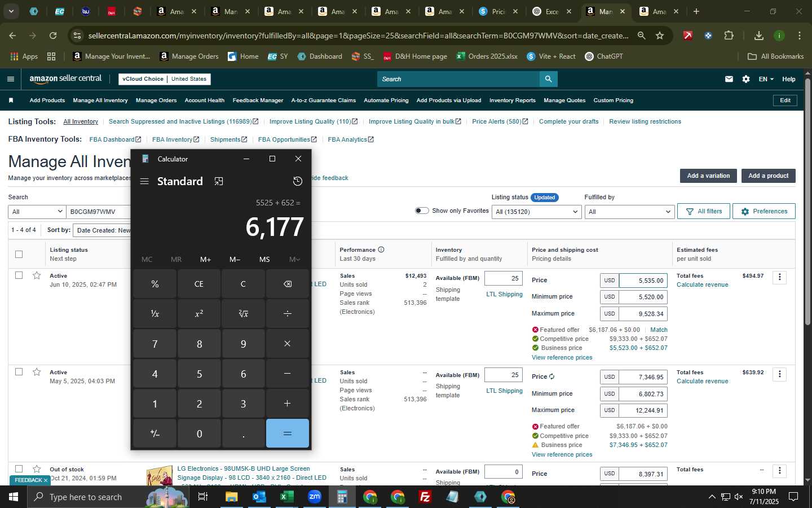Click bookmark flag icon in navigation bar

[11, 100]
